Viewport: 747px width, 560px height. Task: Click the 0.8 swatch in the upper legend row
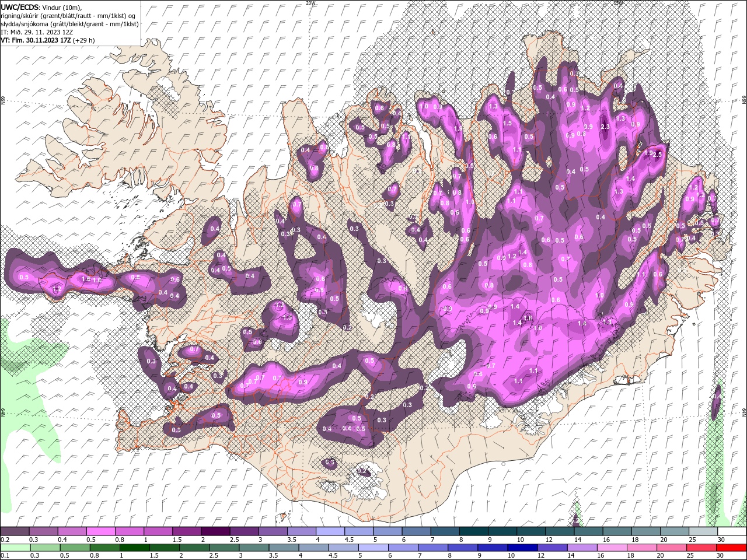click(129, 531)
